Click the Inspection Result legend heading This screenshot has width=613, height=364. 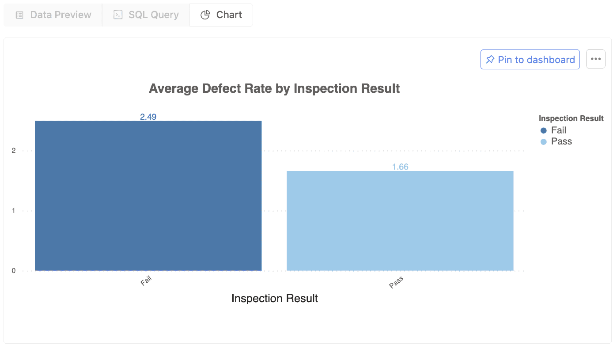[x=571, y=118]
